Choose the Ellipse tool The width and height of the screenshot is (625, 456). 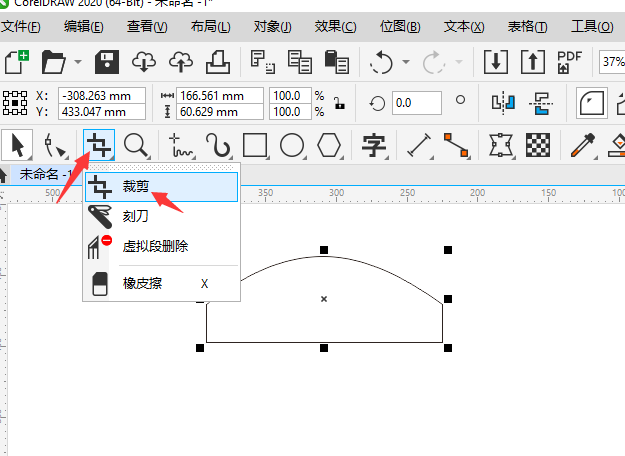coord(292,146)
